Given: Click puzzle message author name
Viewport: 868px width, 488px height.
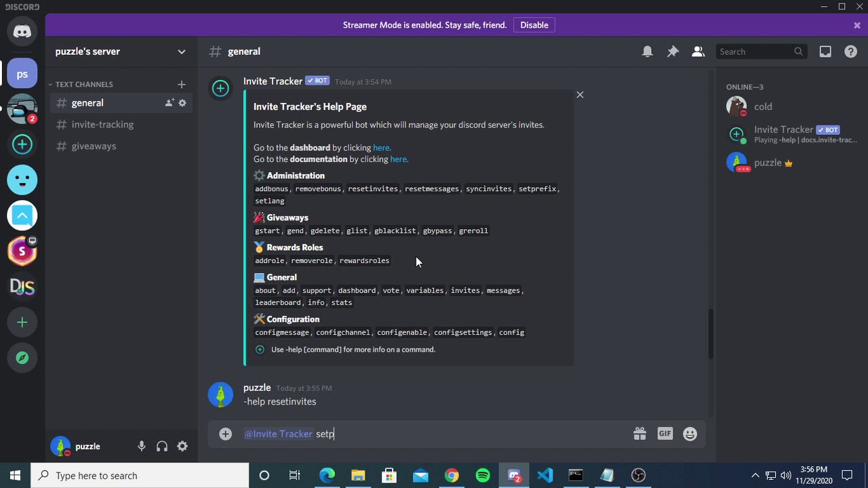Looking at the screenshot, I should (x=257, y=388).
